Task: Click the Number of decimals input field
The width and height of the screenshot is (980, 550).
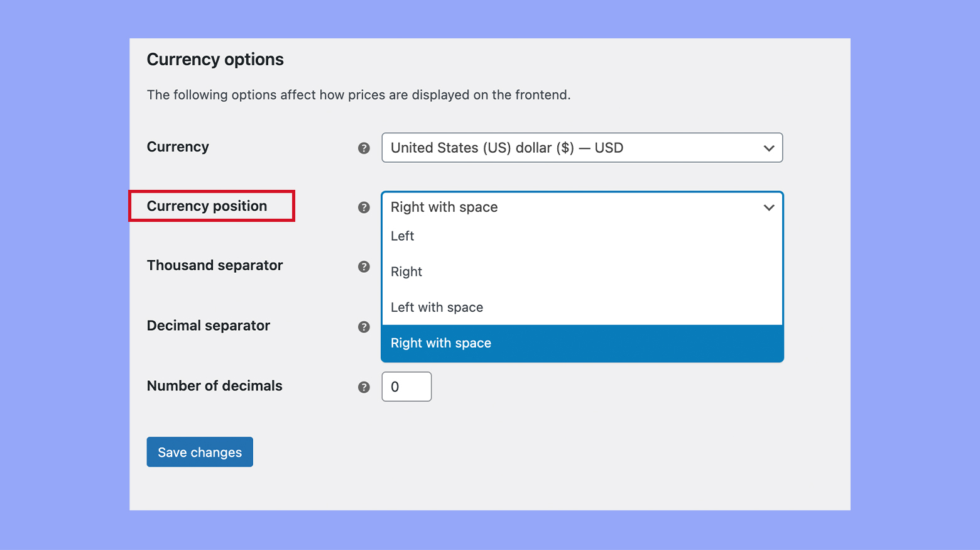Action: coord(406,387)
